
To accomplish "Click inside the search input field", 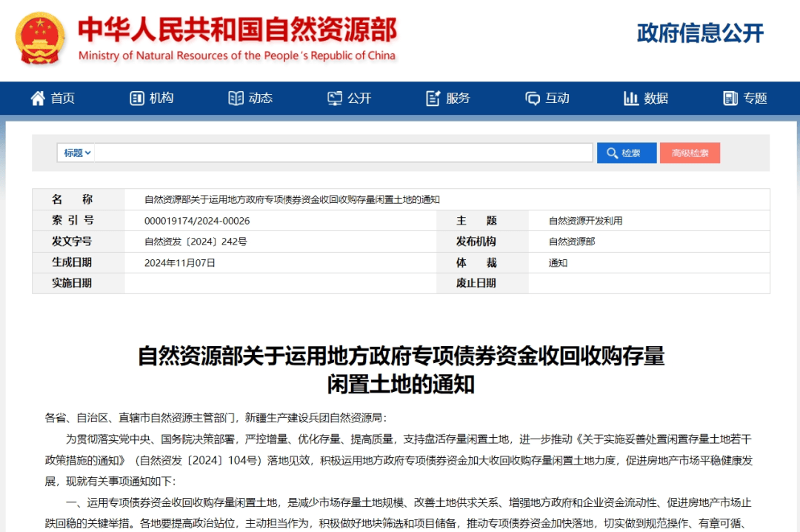I will click(x=341, y=153).
